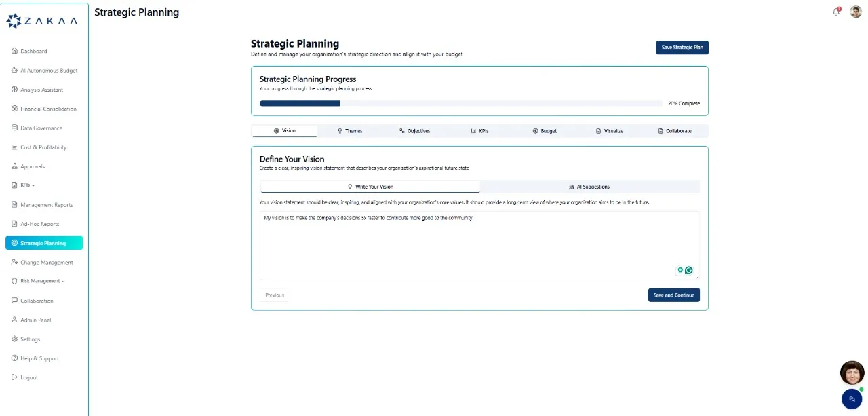Screen dimensions: 868x416
Task: Click the notifications bell icon
Action: pyautogui.click(x=836, y=12)
